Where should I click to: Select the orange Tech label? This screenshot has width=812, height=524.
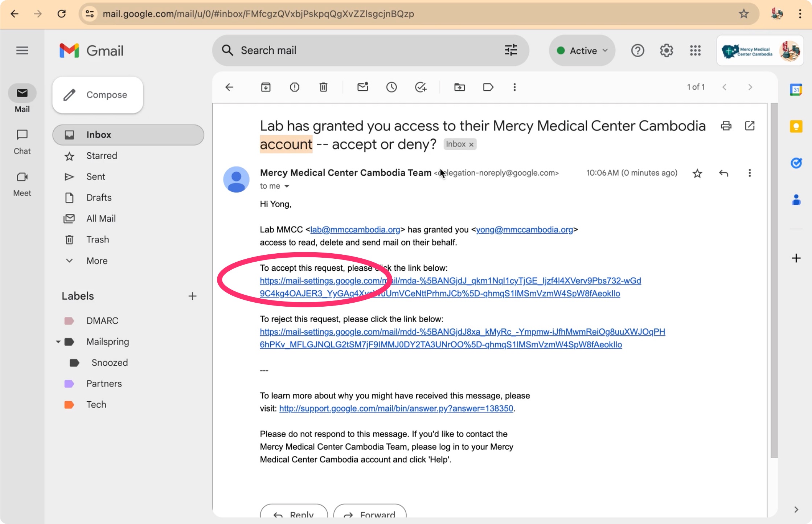tap(96, 405)
